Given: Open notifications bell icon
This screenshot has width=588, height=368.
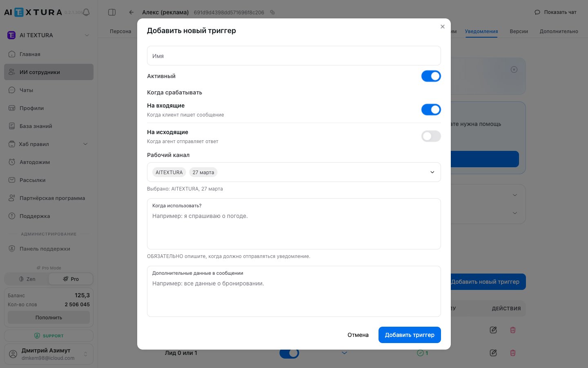Looking at the screenshot, I should point(86,12).
